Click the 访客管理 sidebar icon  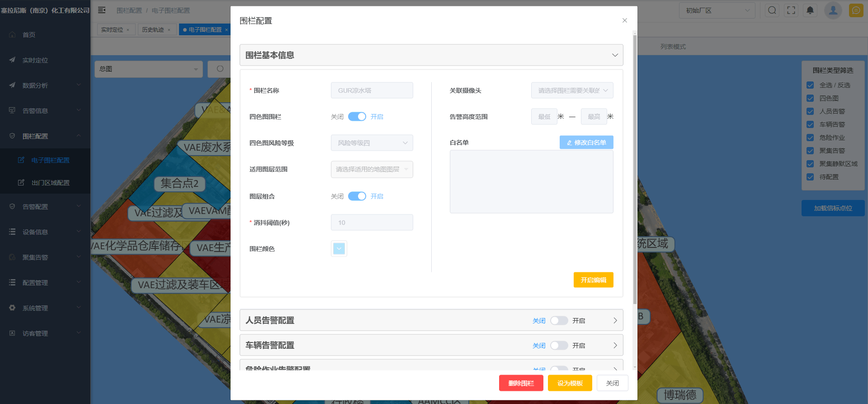[12, 333]
